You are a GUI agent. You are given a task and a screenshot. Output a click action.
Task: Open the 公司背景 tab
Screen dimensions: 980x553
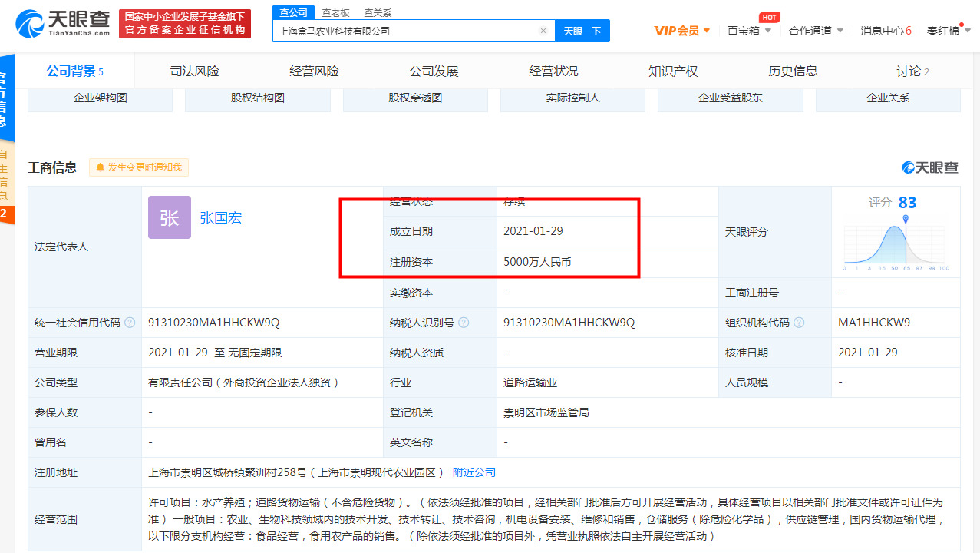point(74,71)
